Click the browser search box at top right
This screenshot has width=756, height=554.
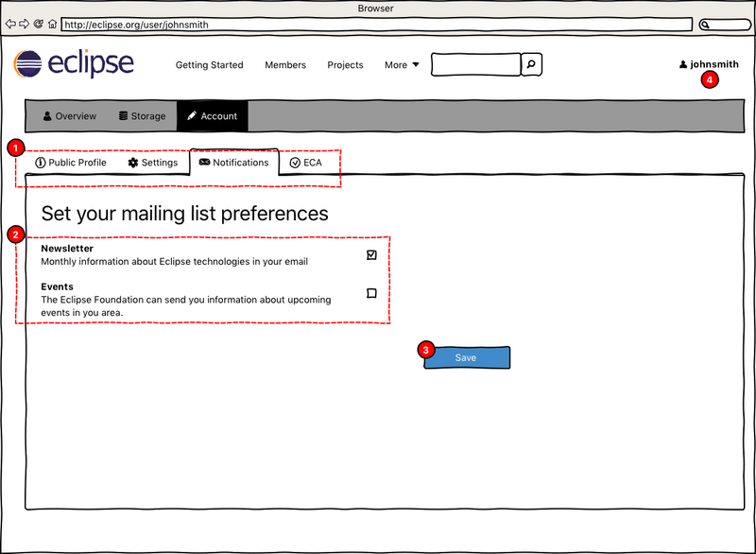tap(725, 25)
